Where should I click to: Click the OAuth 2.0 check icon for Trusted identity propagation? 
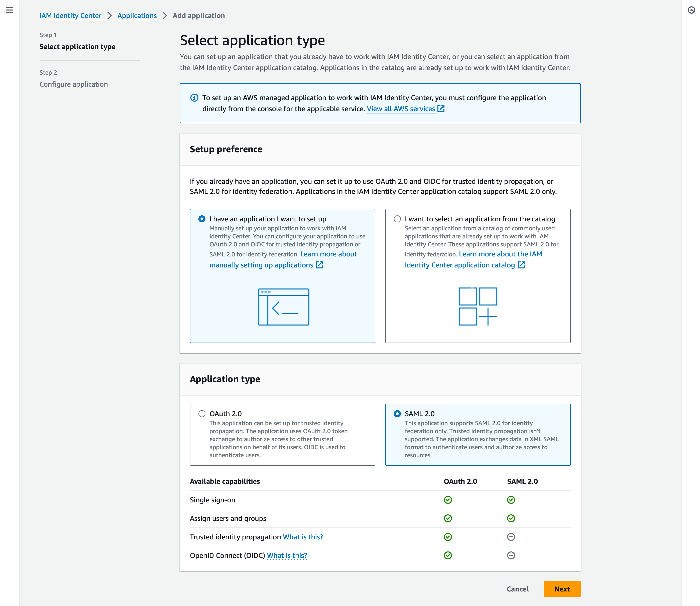448,537
